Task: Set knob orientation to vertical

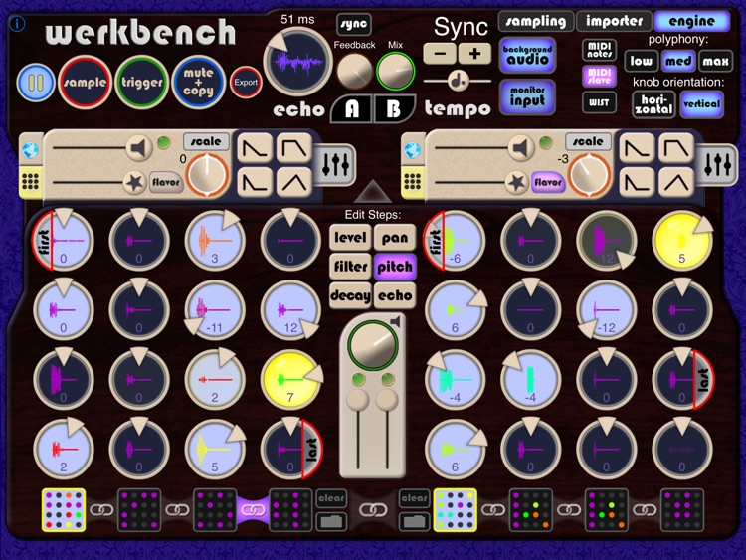Action: pos(702,104)
